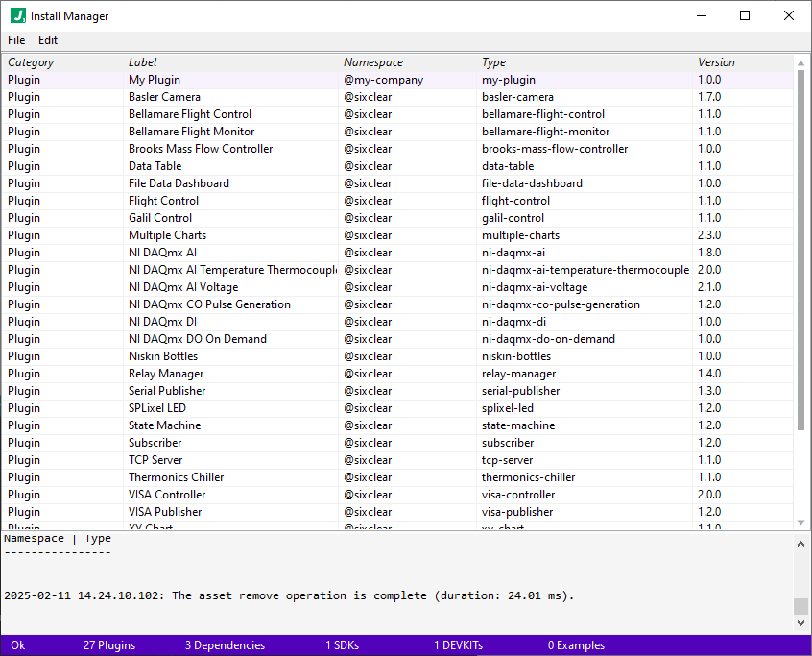Click the 0 Examples status segment
The width and height of the screenshot is (812, 656).
coord(576,645)
